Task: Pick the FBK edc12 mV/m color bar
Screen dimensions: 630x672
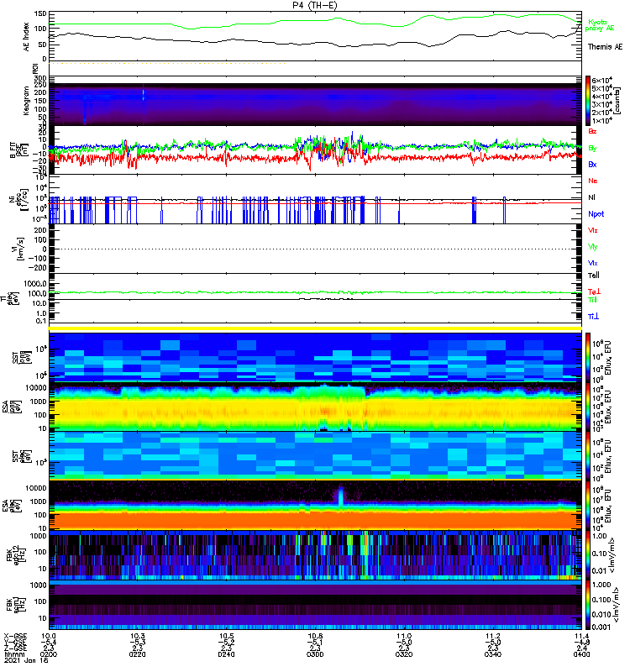Action: (588, 555)
